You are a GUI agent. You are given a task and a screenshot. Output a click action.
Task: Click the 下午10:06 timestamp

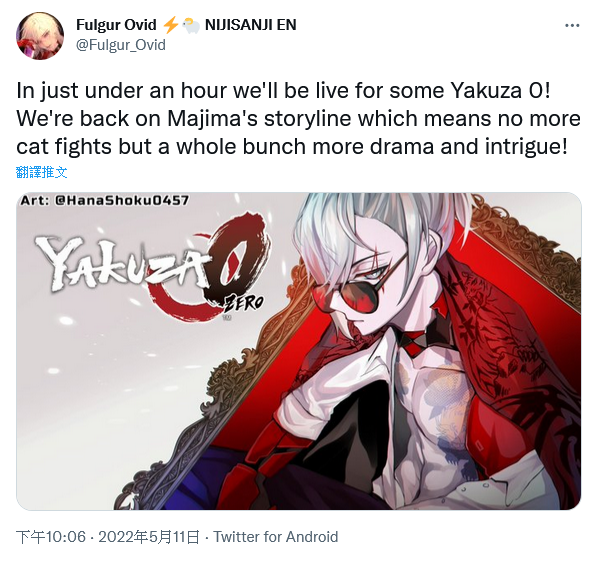[x=51, y=537]
